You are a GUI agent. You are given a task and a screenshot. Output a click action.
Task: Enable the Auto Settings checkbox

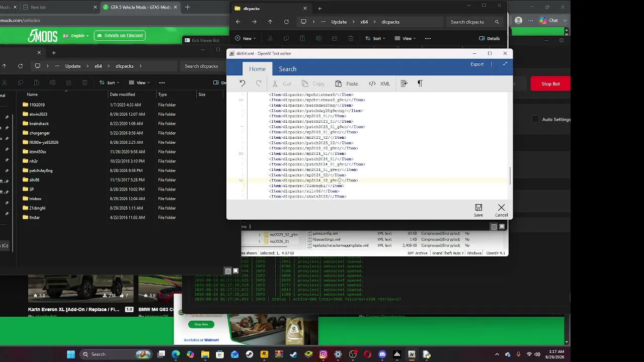[x=535, y=119]
